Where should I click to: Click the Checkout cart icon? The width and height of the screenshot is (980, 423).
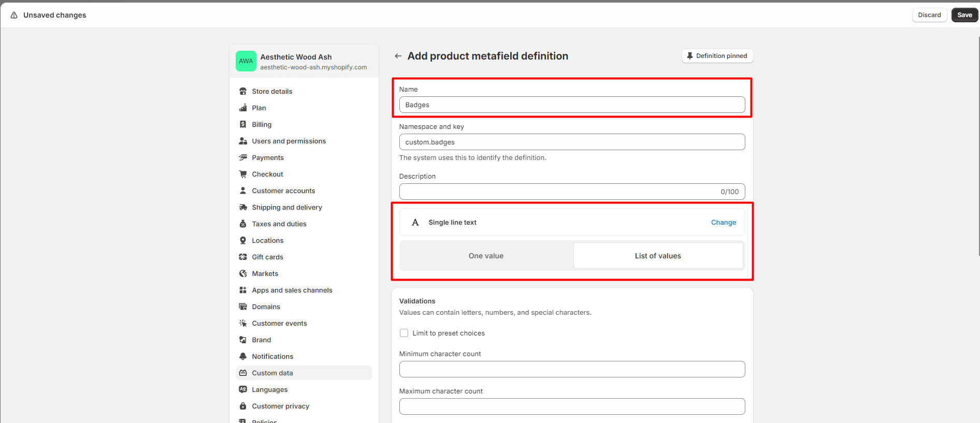pyautogui.click(x=243, y=174)
